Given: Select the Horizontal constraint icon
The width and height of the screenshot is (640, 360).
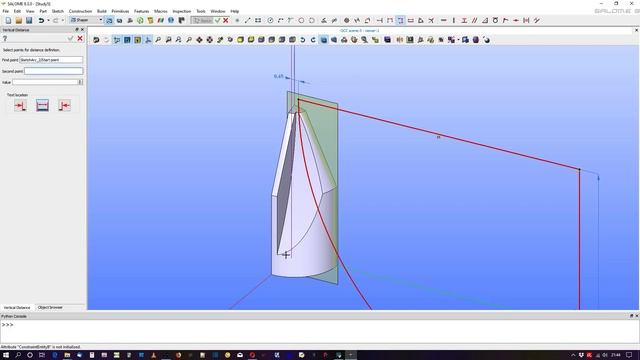Looking at the screenshot, I should pos(443,20).
